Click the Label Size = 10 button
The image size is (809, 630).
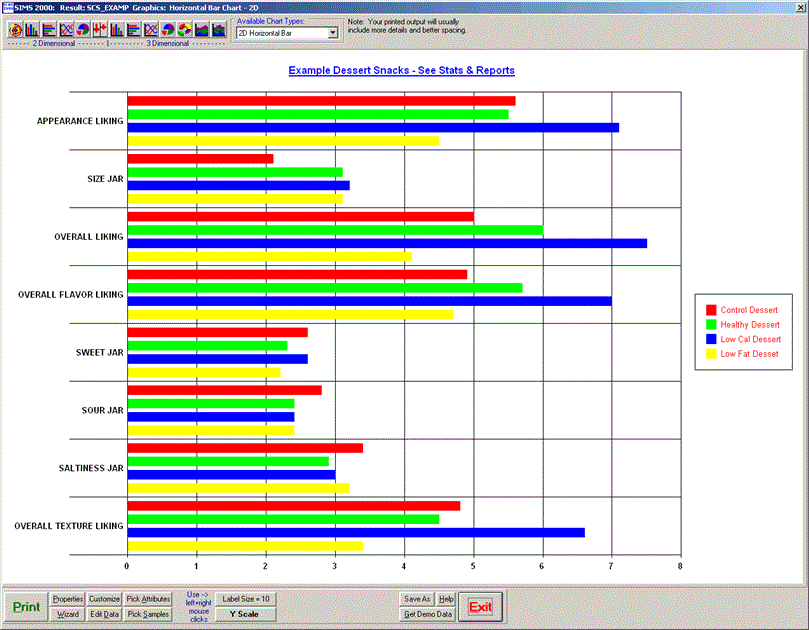pos(246,599)
